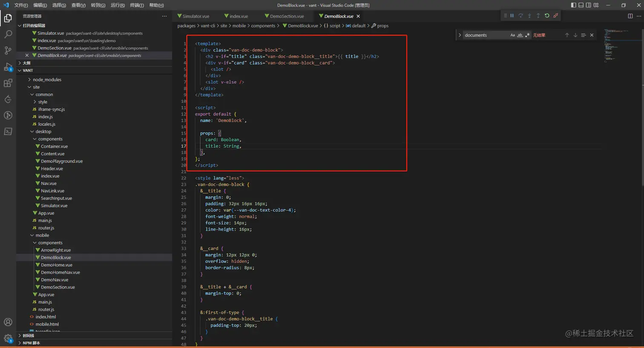Image resolution: width=644 pixels, height=348 pixels.
Task: Restart the debug session
Action: click(x=547, y=16)
